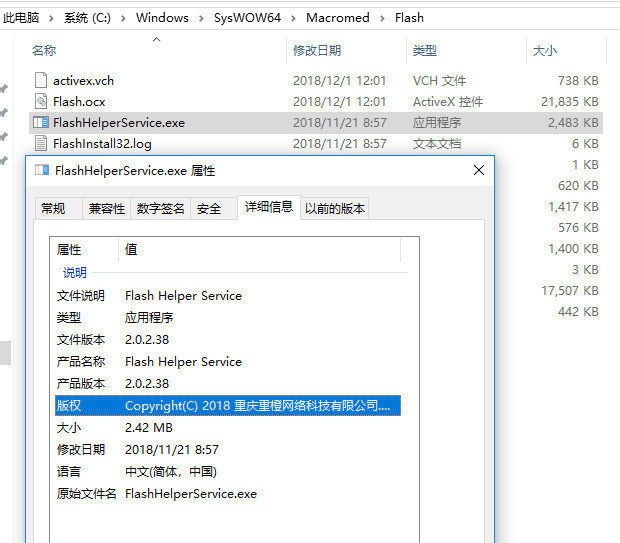
Task: Click the FlashInstall32.log file icon
Action: tap(41, 143)
